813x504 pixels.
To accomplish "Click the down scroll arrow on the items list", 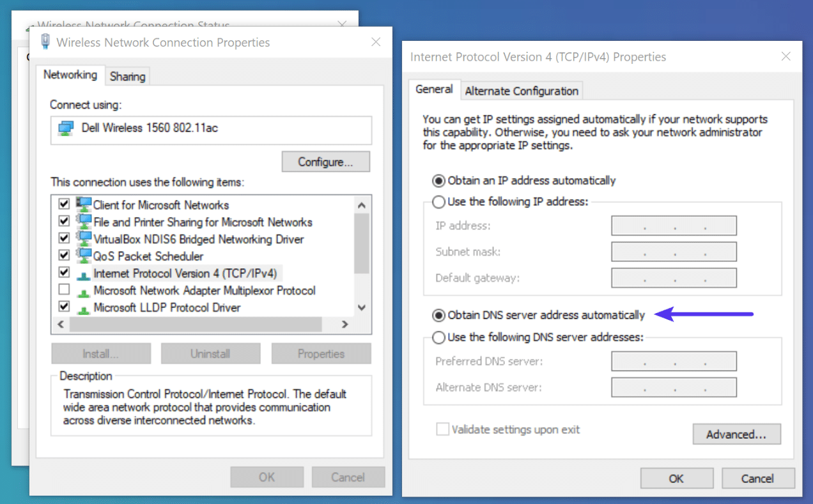I will 361,307.
